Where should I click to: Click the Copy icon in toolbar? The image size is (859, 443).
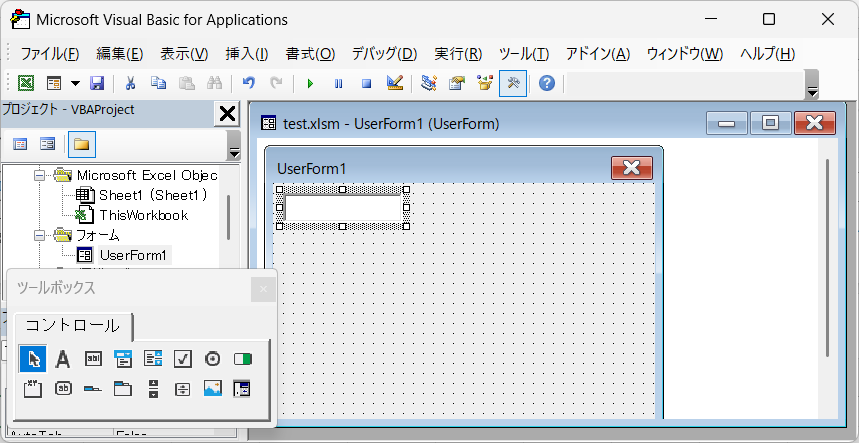[159, 83]
